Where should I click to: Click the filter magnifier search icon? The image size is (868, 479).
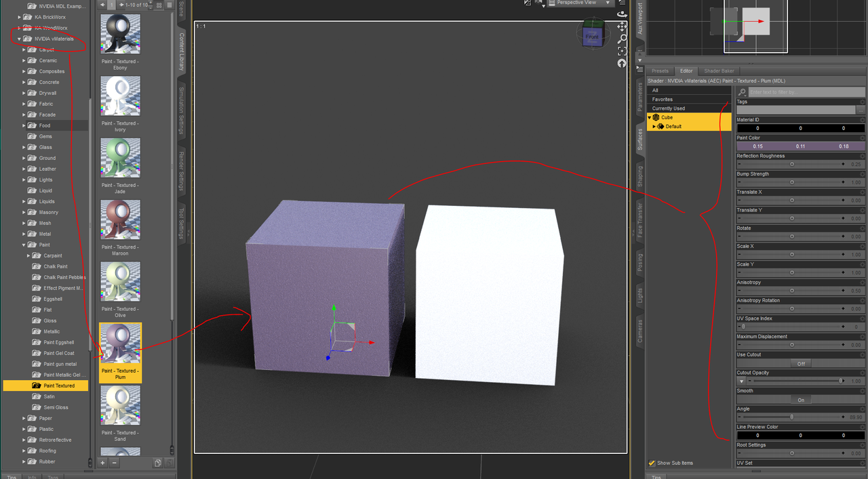pos(743,92)
